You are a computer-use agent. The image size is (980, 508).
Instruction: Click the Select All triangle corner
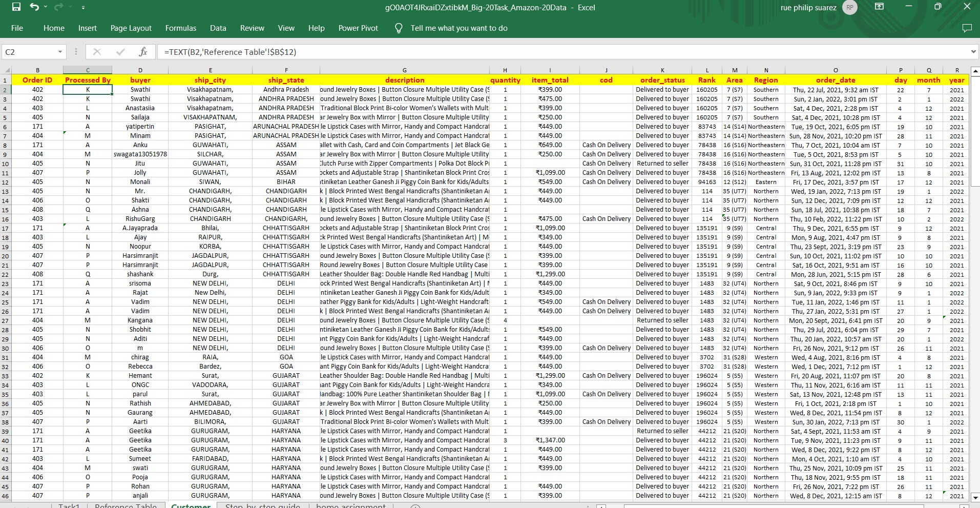tap(7, 70)
